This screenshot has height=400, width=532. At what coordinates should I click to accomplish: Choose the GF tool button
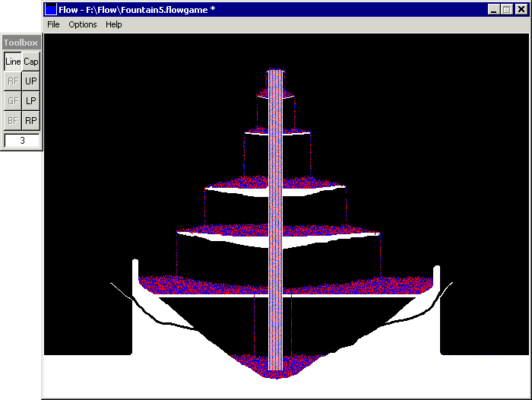[x=13, y=101]
